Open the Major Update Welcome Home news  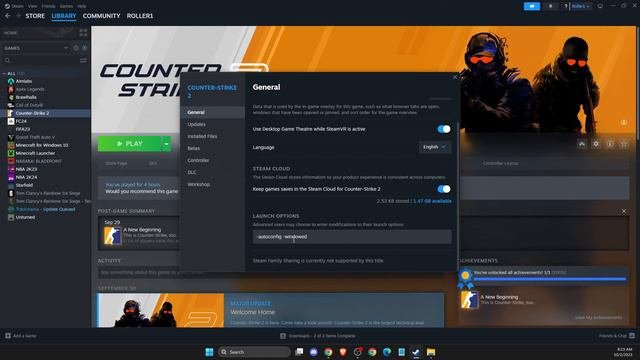(x=271, y=310)
